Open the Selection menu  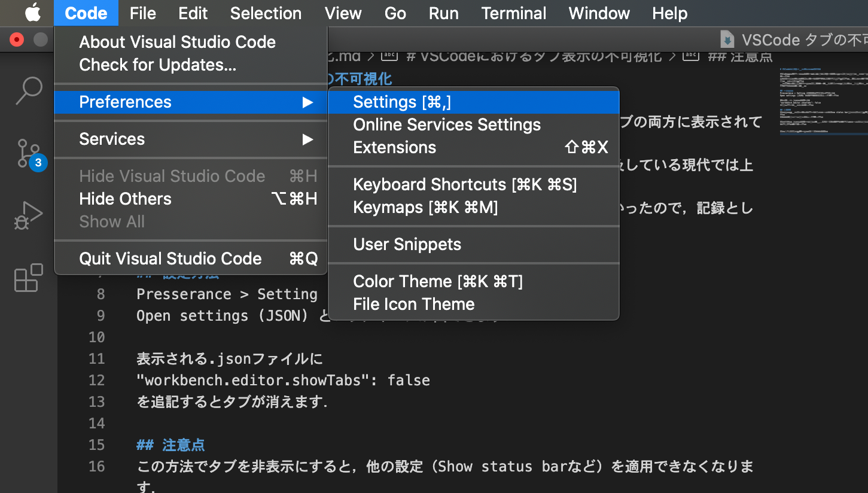266,13
